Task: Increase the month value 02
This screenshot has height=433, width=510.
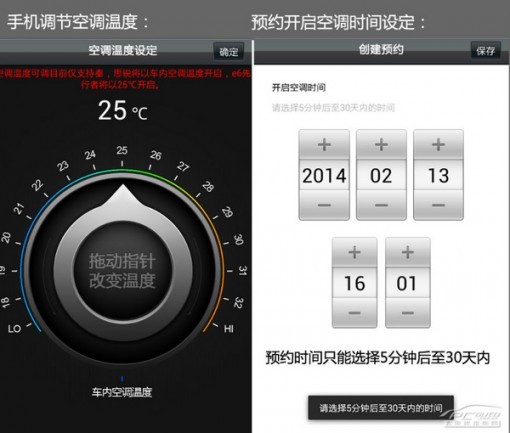Action: click(381, 145)
